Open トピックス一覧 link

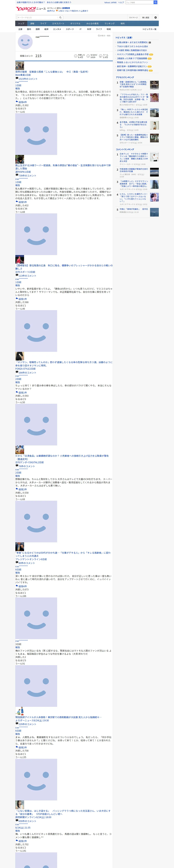[x=149, y=29]
